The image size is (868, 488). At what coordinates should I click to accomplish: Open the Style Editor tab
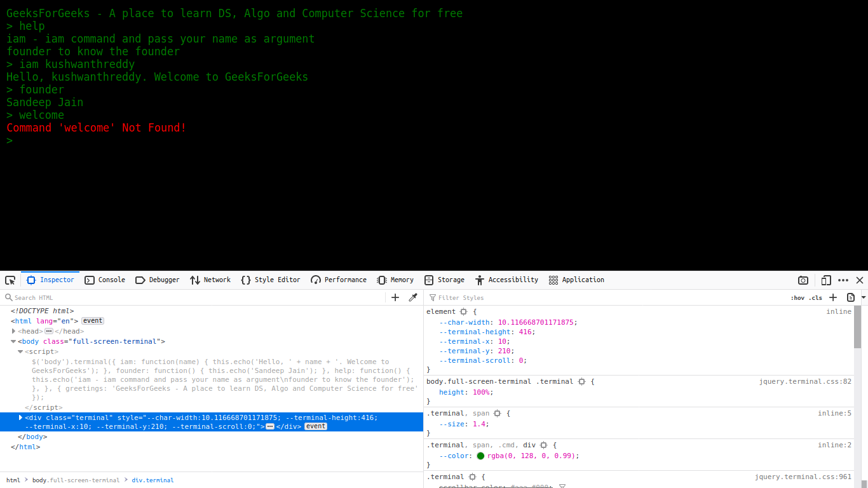[x=270, y=280]
